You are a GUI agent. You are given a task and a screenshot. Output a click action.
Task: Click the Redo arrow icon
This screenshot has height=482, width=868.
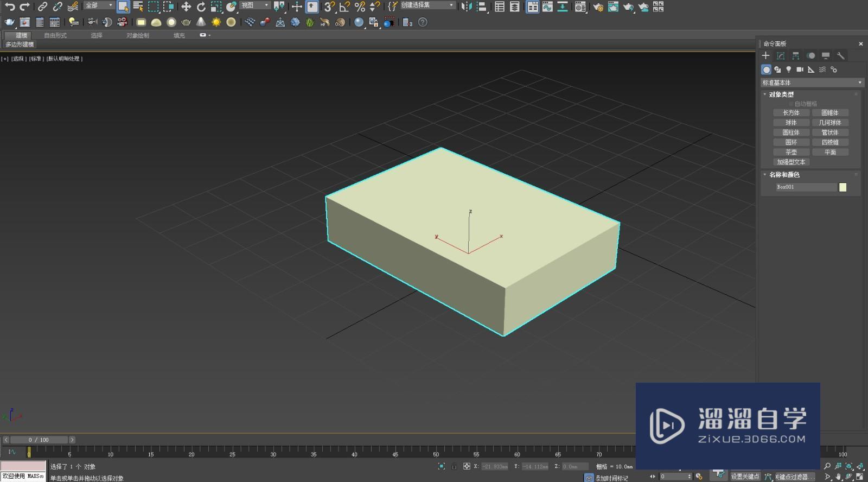click(x=24, y=7)
